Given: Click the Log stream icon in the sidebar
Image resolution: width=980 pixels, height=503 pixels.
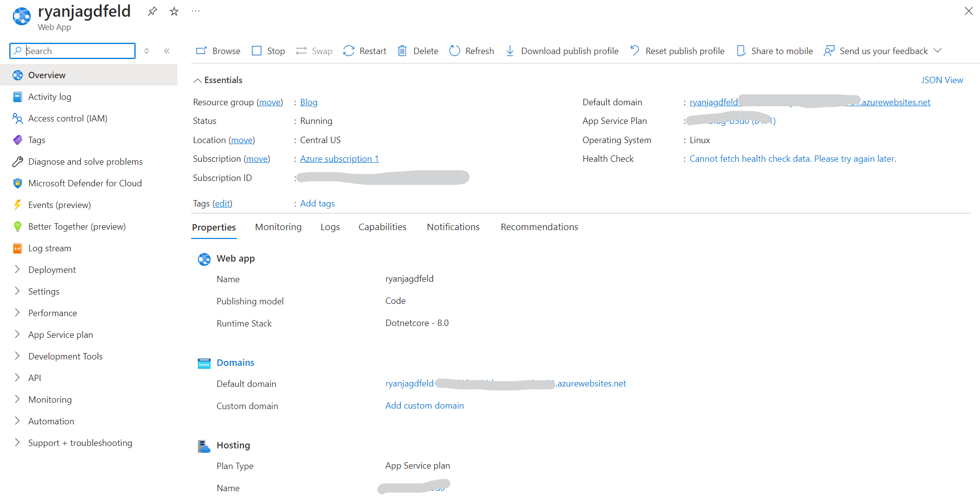Looking at the screenshot, I should (18, 248).
